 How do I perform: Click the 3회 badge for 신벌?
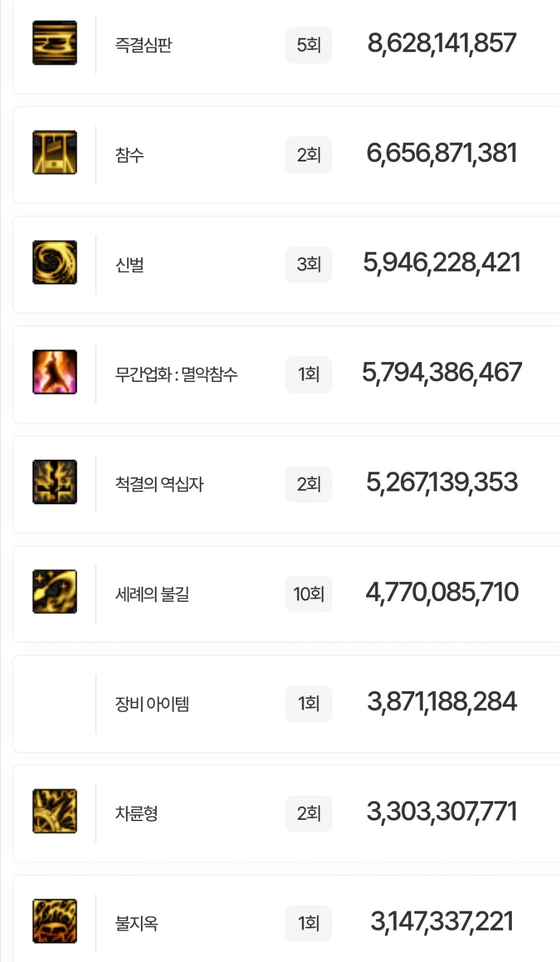point(308,264)
